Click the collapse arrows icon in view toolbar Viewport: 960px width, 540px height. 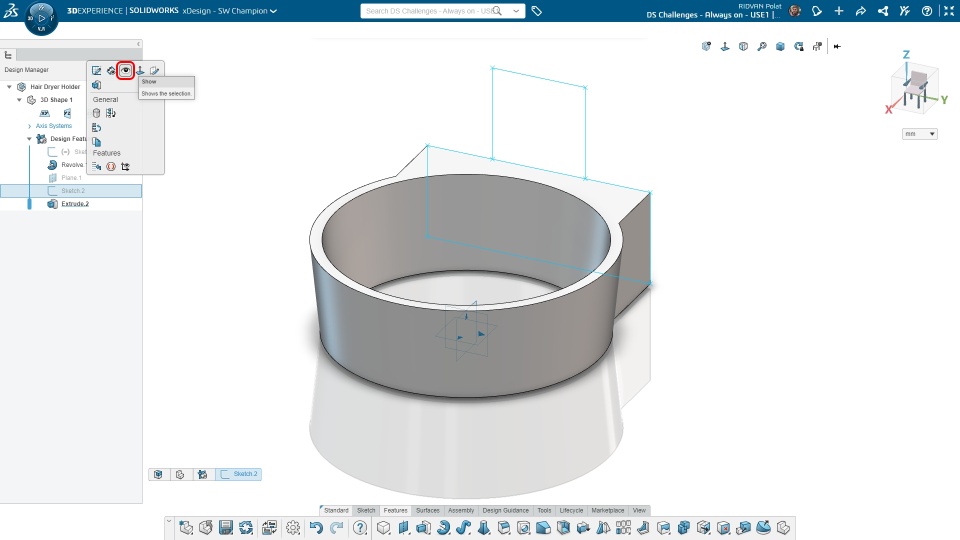click(837, 47)
